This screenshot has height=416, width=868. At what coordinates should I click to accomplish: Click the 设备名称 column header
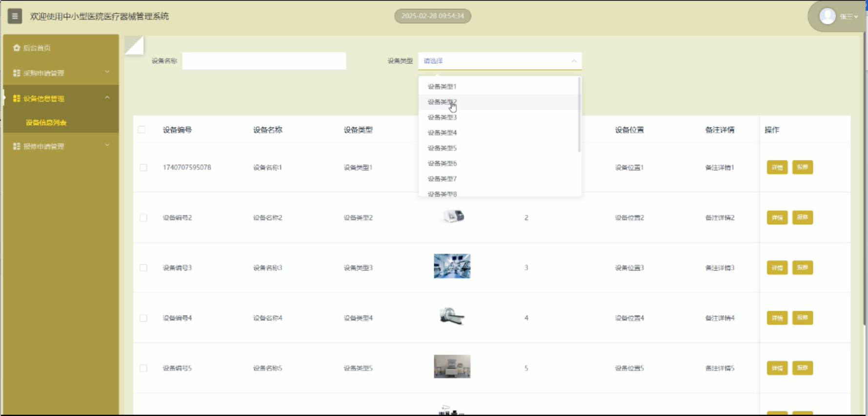point(268,130)
